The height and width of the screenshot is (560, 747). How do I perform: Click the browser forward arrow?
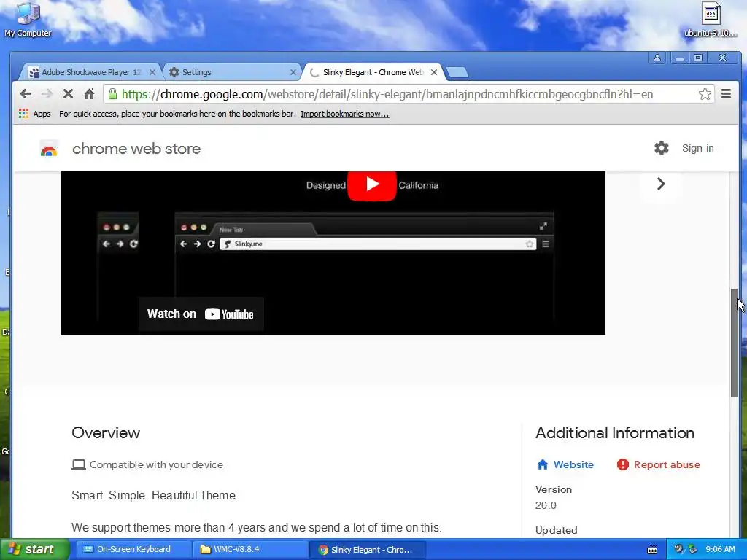point(47,94)
